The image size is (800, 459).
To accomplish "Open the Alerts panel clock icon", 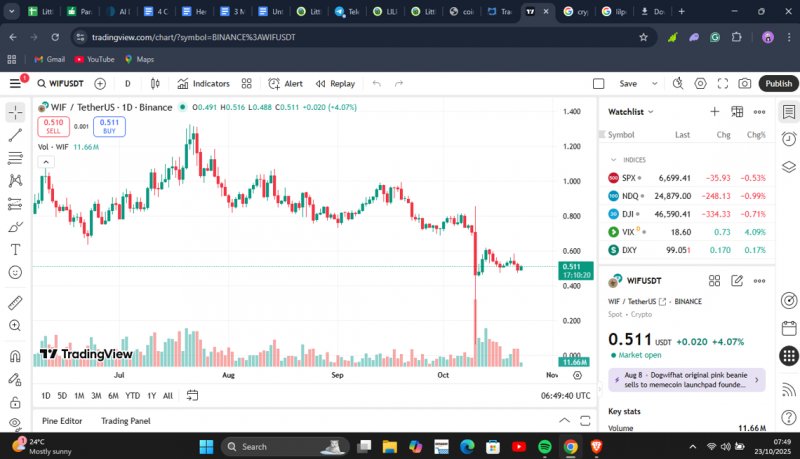I will pos(789,139).
